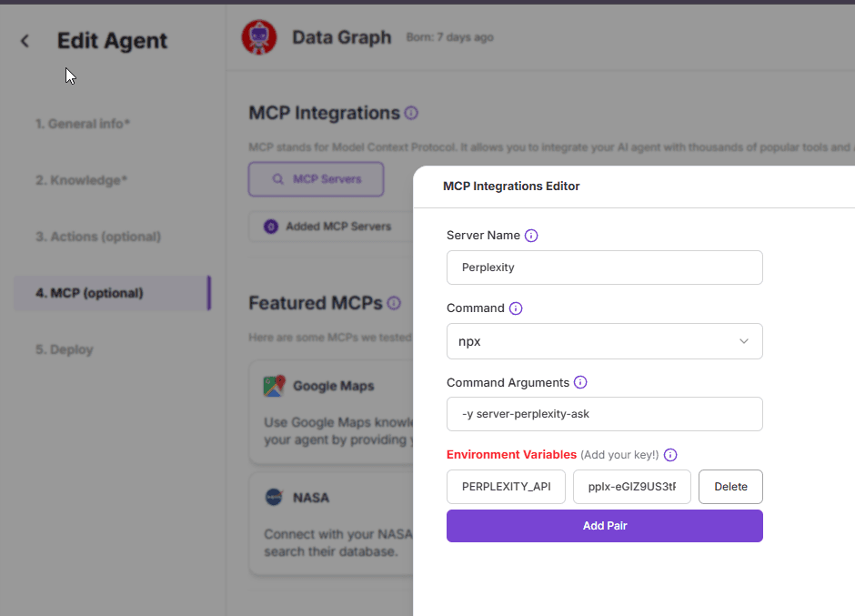Click the NASA logo icon

[274, 497]
